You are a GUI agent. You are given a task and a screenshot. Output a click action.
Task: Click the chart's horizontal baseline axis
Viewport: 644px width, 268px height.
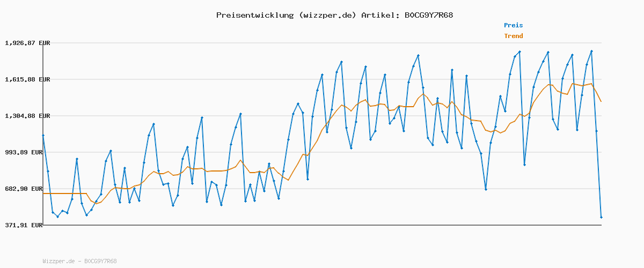tap(322, 225)
